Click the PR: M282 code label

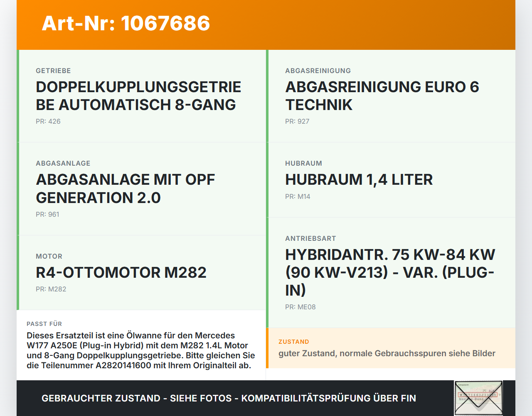[51, 289]
